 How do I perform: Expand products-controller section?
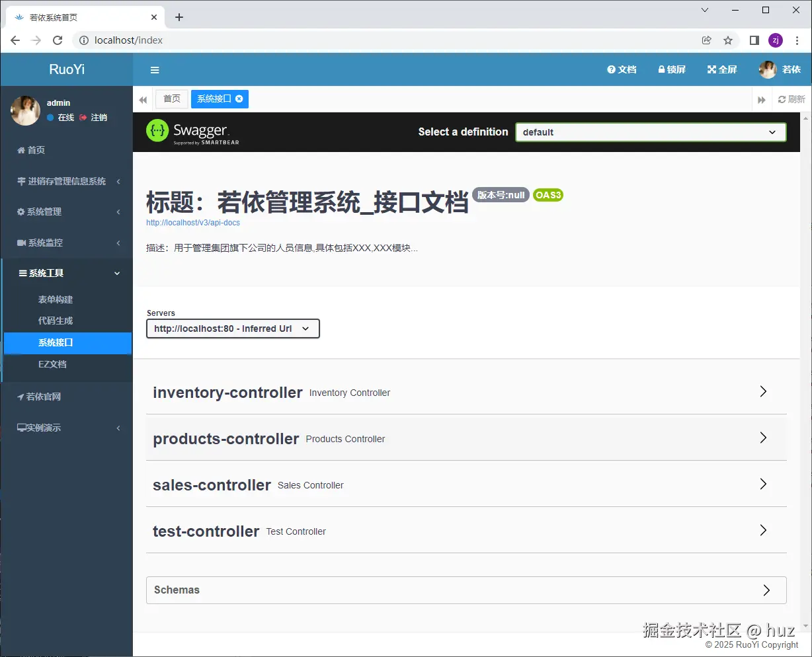(x=466, y=438)
